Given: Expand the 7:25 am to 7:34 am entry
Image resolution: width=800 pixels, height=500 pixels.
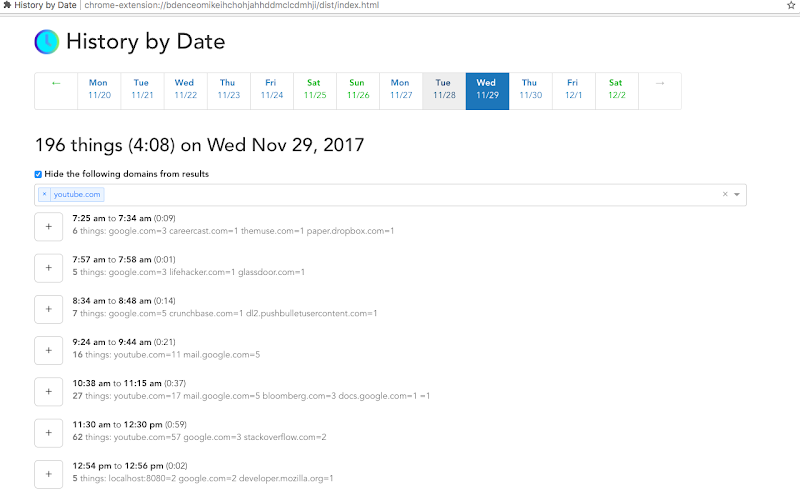Looking at the screenshot, I should click(x=48, y=227).
